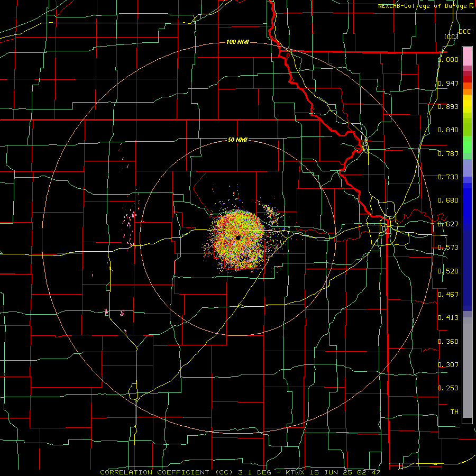Click the 0.307 color scale value
This screenshot has height=476, width=476.
[448, 364]
